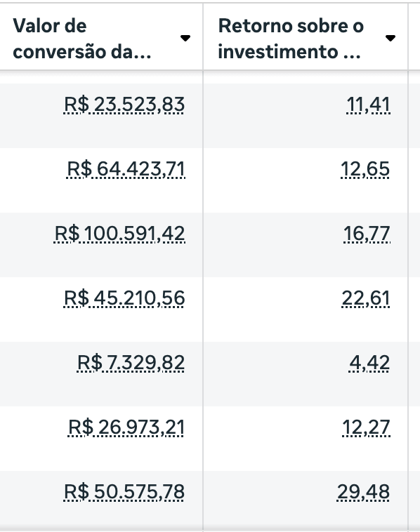420x532 pixels.
Task: Click the column divider between the two headers
Action: pos(203,36)
